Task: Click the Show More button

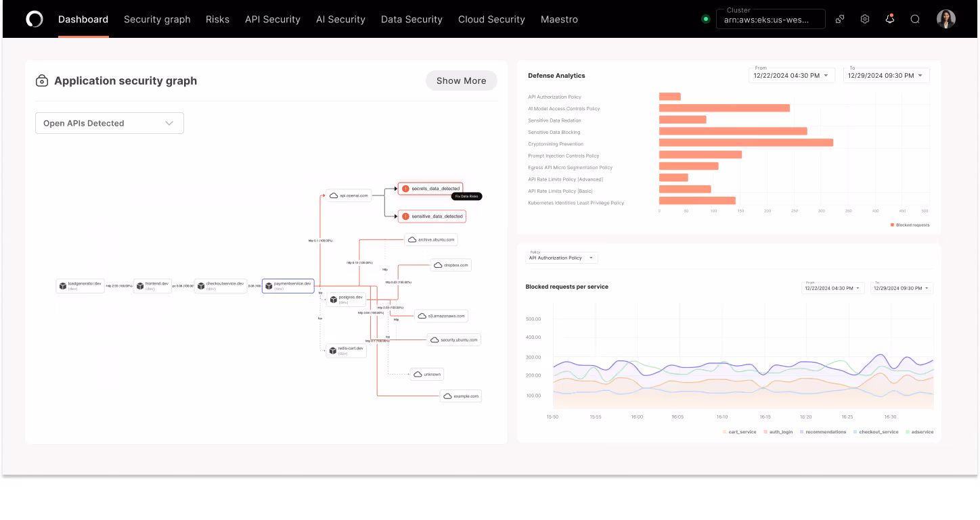Action: click(462, 80)
